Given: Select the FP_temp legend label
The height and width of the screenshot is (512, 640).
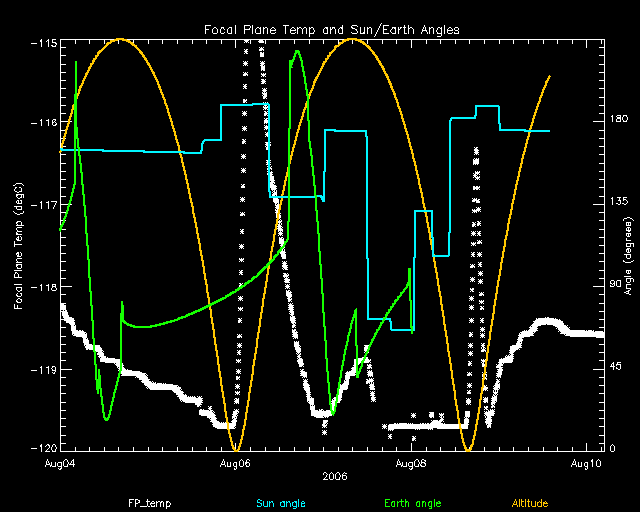Looking at the screenshot, I should click(x=146, y=503).
